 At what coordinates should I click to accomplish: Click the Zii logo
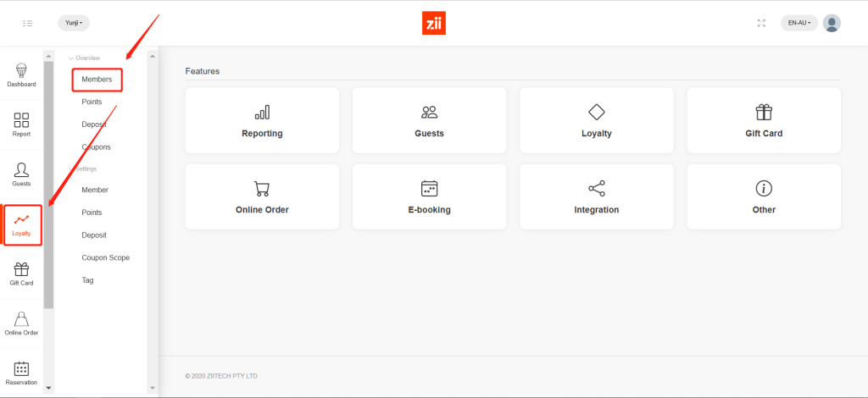pyautogui.click(x=433, y=23)
